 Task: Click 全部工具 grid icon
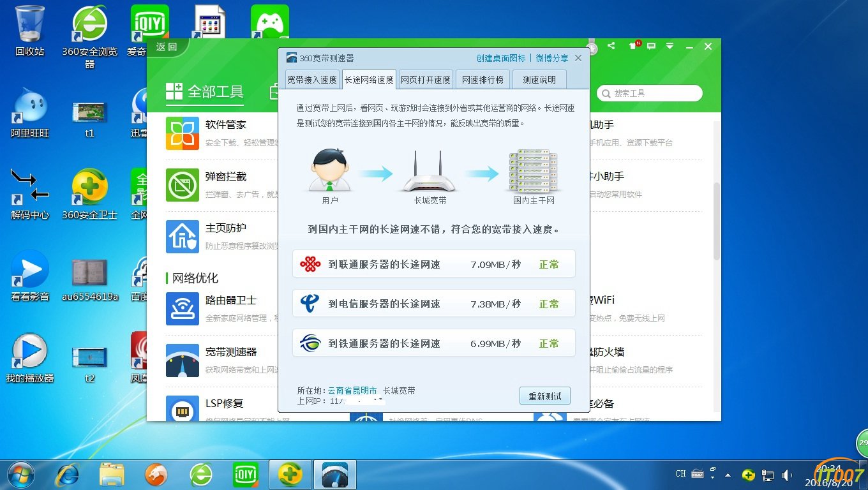click(x=174, y=91)
